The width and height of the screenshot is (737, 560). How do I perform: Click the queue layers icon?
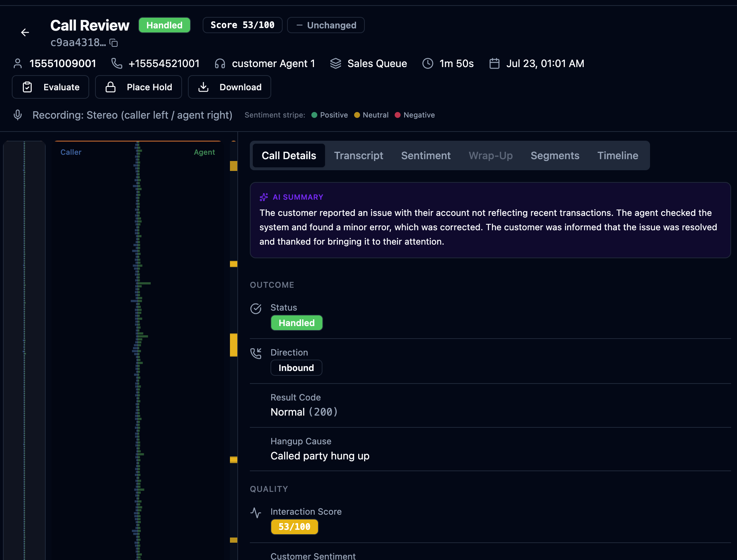tap(335, 63)
